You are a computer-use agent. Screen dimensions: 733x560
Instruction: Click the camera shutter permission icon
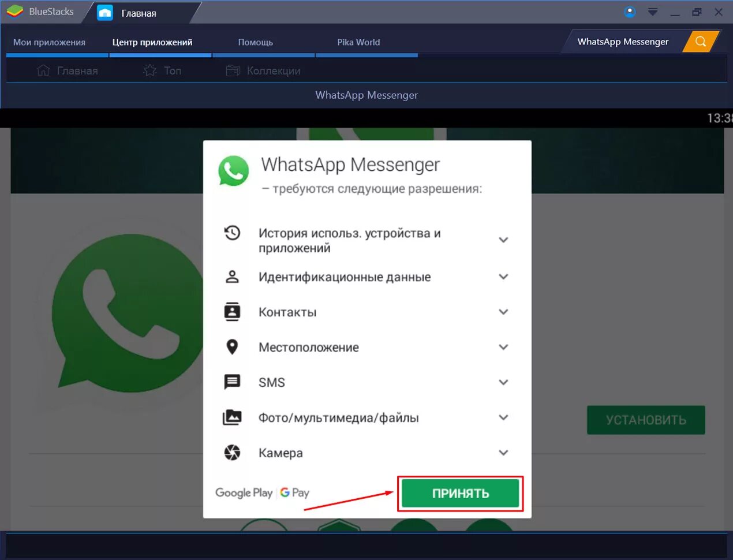[x=232, y=453]
